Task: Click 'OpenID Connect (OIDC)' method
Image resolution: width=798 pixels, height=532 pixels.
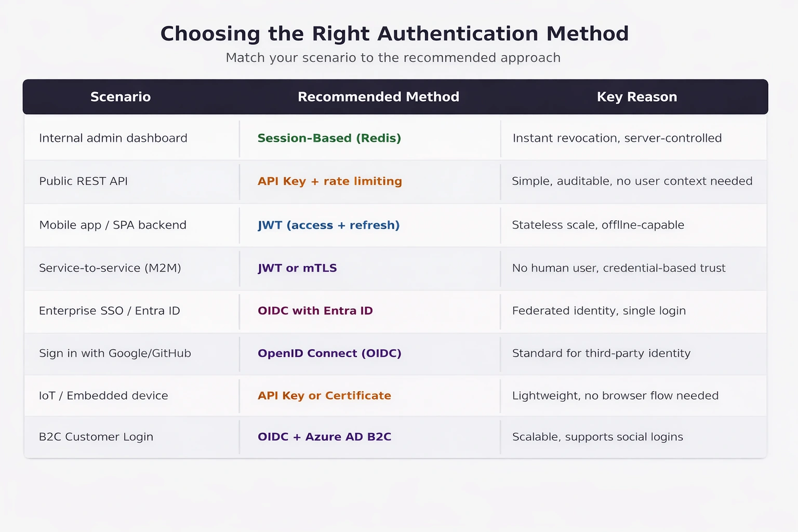Action: [329, 353]
